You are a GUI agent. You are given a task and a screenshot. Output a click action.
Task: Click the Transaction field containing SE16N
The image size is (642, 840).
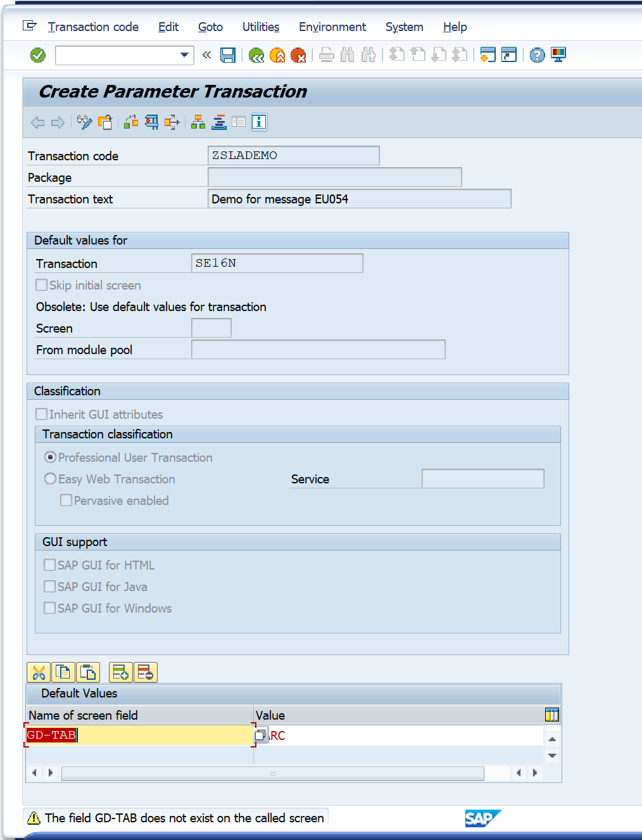click(277, 263)
